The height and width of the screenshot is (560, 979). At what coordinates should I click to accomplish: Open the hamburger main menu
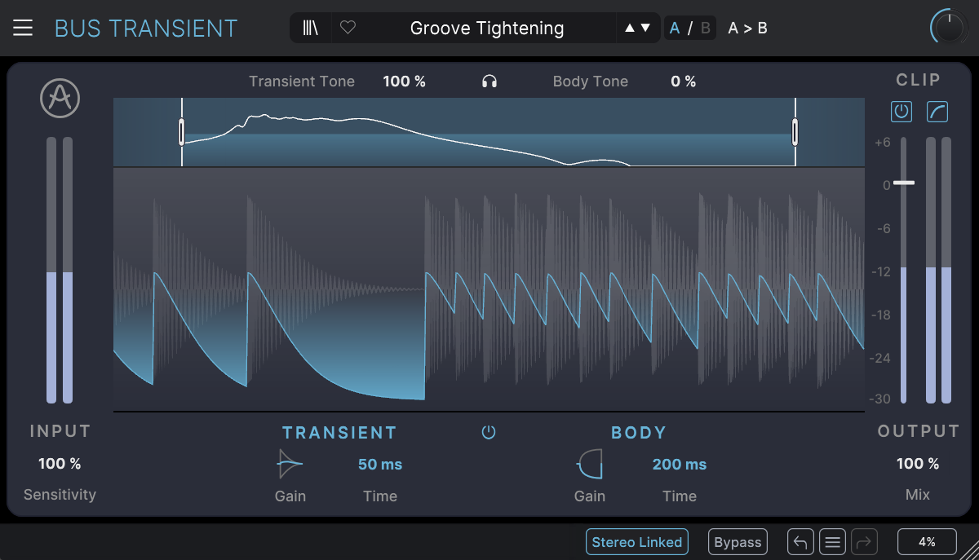(x=23, y=29)
